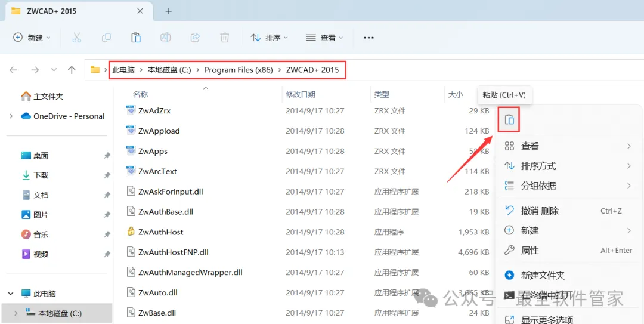This screenshot has width=644, height=324.
Task: Choose 属性 in context menu
Action: [568, 251]
